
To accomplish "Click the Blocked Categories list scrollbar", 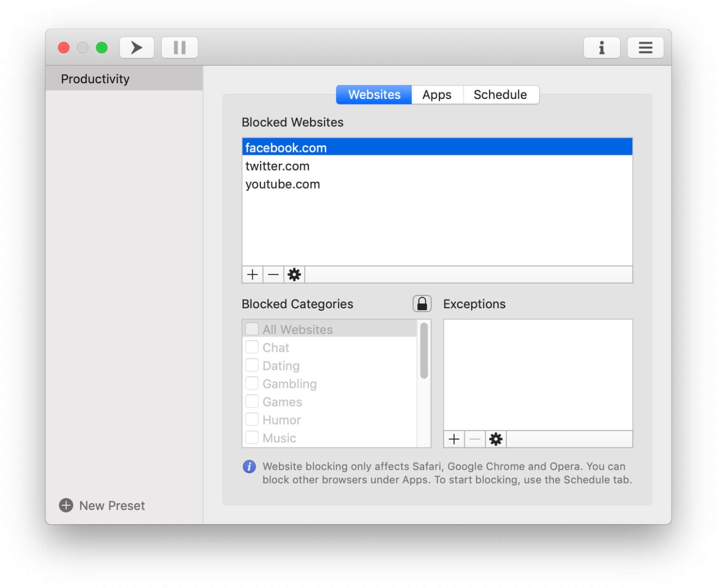I will pyautogui.click(x=424, y=351).
